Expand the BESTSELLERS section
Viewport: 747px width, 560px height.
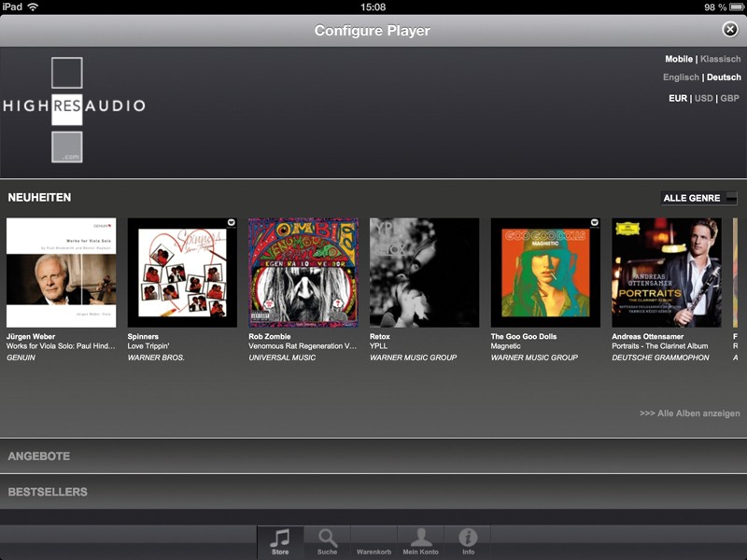tap(373, 492)
